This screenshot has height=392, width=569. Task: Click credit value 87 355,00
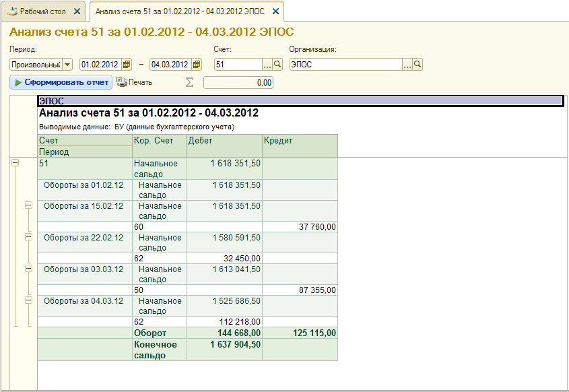[317, 290]
